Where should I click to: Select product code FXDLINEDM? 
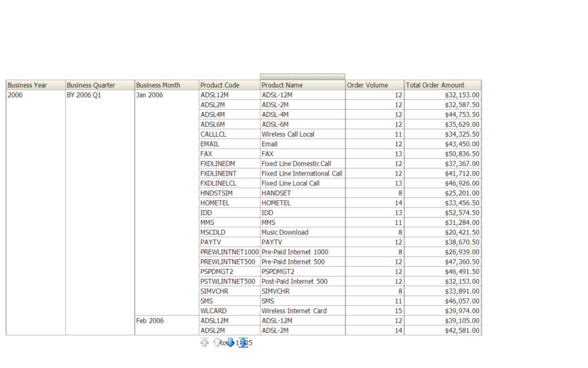(x=217, y=164)
